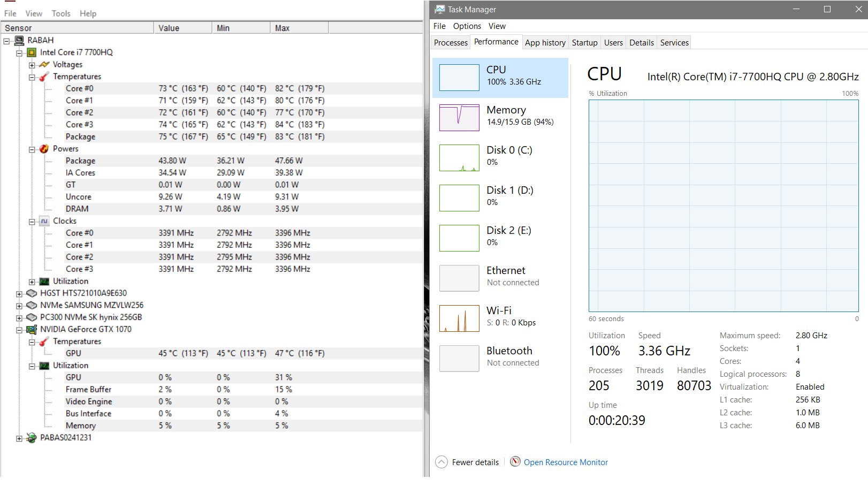This screenshot has width=868, height=486.
Task: Collapse the CPU Temperatures node
Action: click(x=32, y=77)
